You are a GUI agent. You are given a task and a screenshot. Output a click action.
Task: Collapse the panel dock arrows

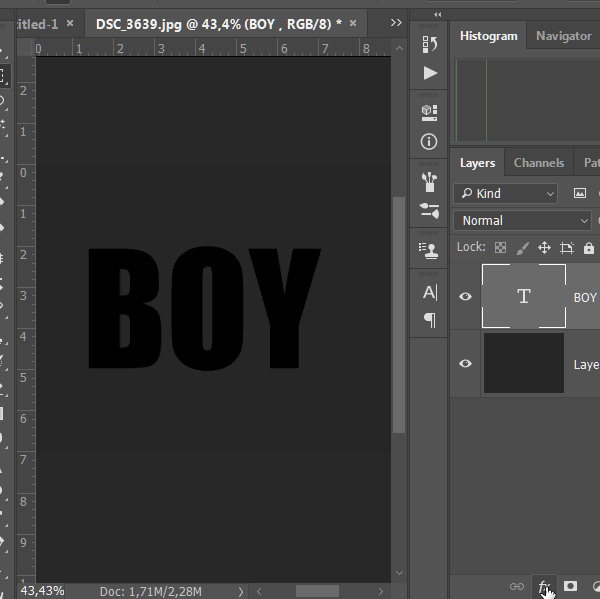tap(438, 15)
